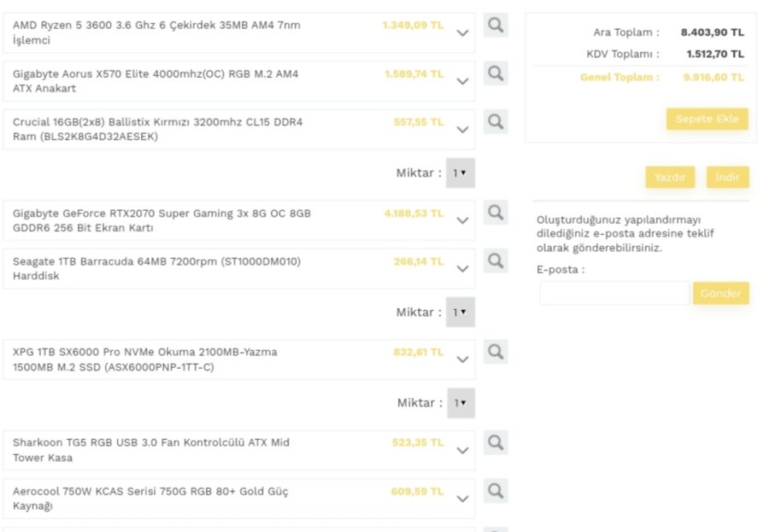The width and height of the screenshot is (769, 532).
Task: Expand the Sharkoon TG5 case selection chevron
Action: click(462, 450)
